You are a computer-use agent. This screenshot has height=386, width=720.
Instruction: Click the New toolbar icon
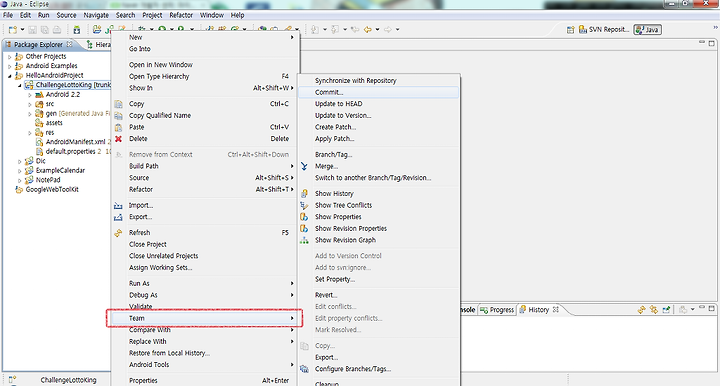pyautogui.click(x=12, y=30)
